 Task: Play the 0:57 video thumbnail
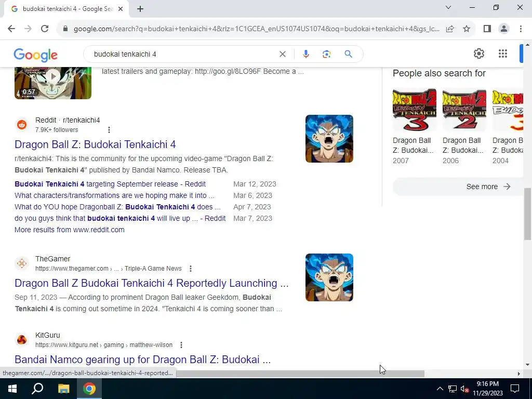53,83
